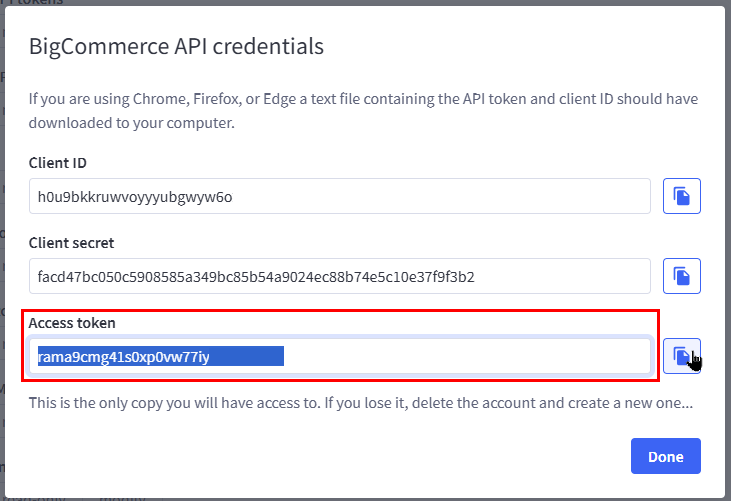Image resolution: width=731 pixels, height=501 pixels.
Task: Click the "Client secret" field label
Action: click(71, 243)
